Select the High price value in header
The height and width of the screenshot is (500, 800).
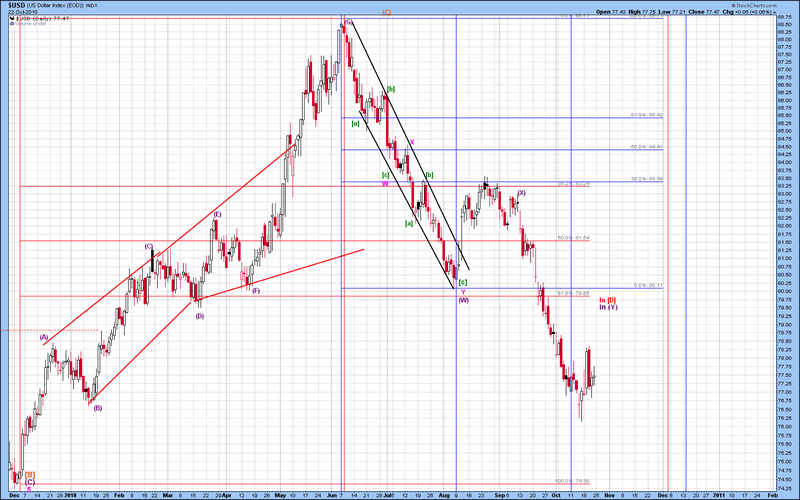click(x=656, y=12)
